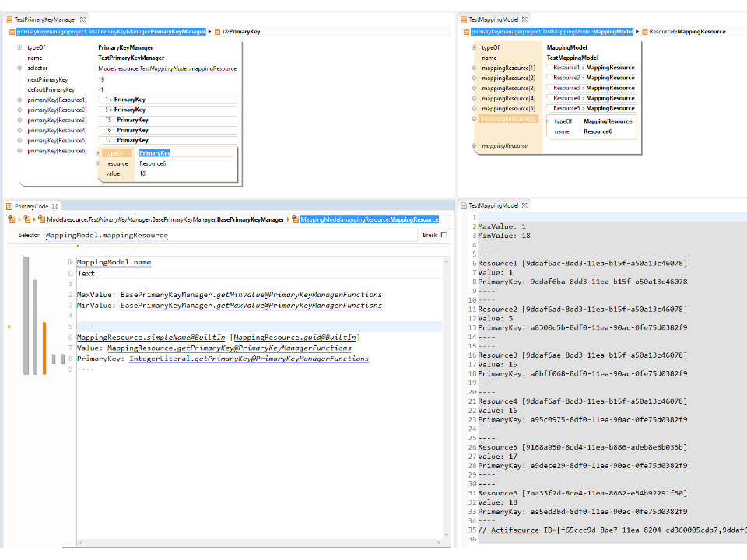Click the first template icon in PrimaryCode breadcrumb
The width and height of the screenshot is (747, 560).
pyautogui.click(x=12, y=220)
